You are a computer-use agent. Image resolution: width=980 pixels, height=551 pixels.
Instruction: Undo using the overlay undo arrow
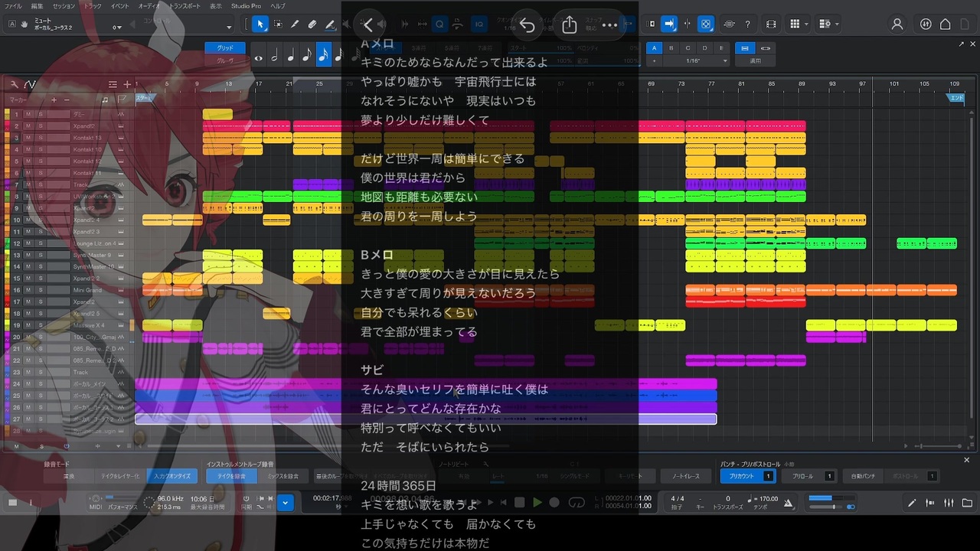tap(527, 24)
